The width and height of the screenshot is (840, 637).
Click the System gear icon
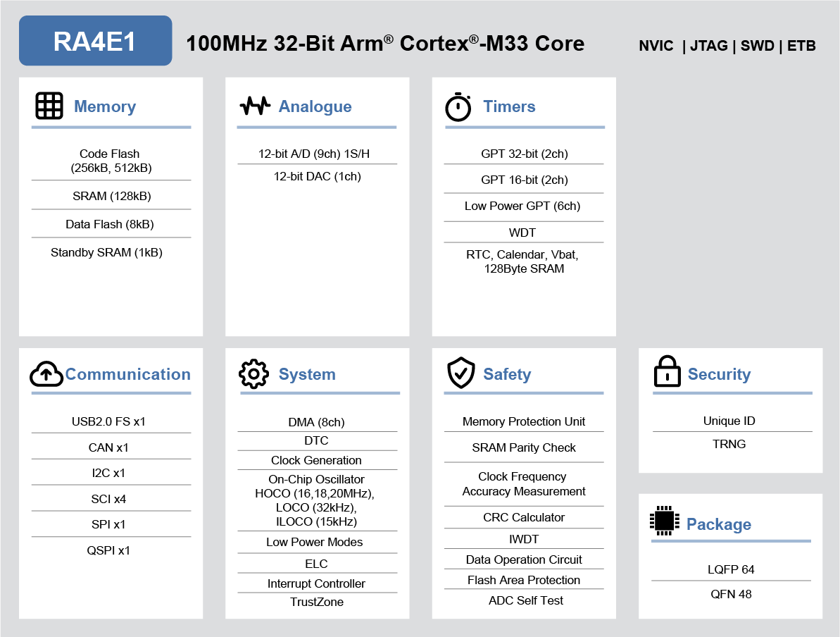click(x=252, y=373)
